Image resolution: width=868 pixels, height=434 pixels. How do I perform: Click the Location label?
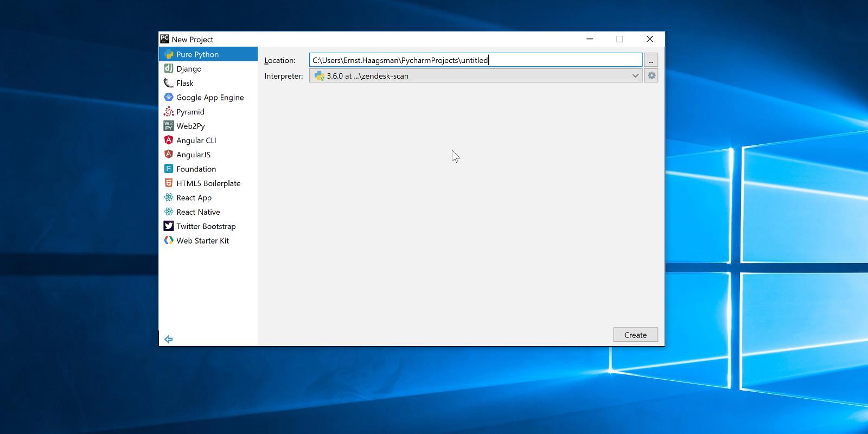280,60
